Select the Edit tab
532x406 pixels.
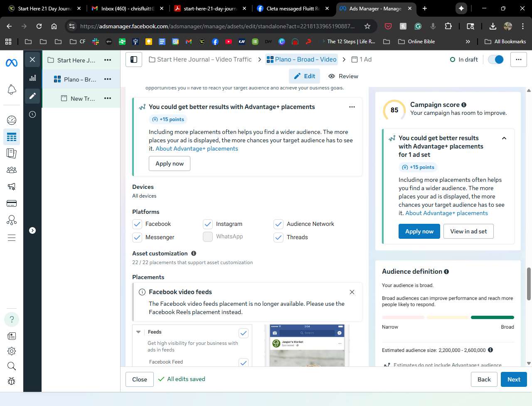(305, 76)
